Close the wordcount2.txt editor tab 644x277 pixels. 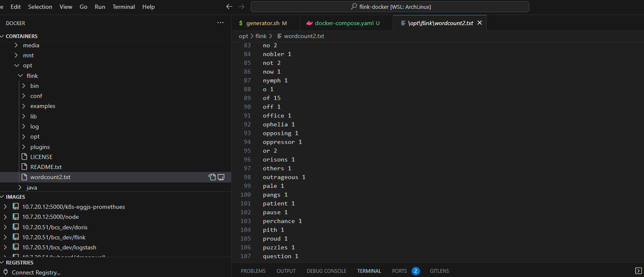480,23
